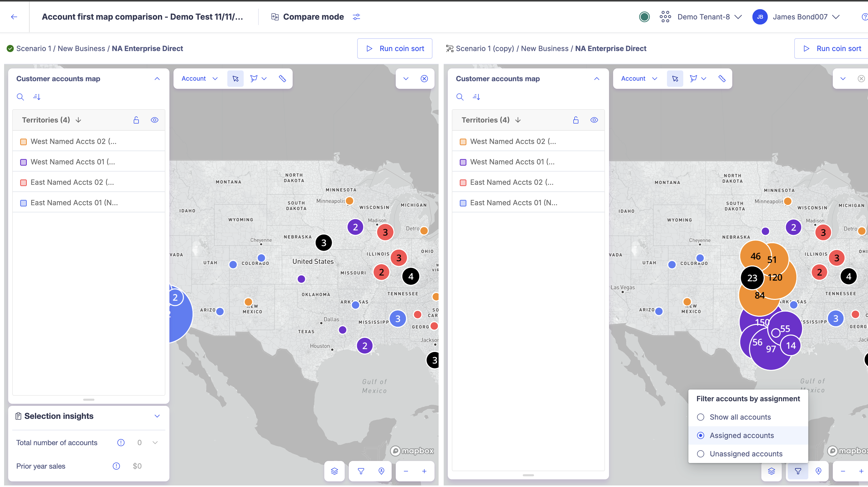
Task: Open layers control on right map
Action: point(771,471)
